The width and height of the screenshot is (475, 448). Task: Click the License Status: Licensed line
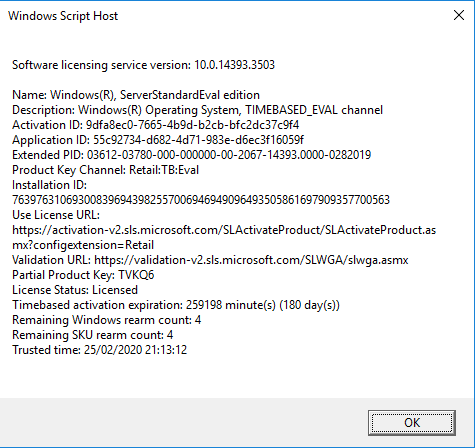(x=75, y=290)
